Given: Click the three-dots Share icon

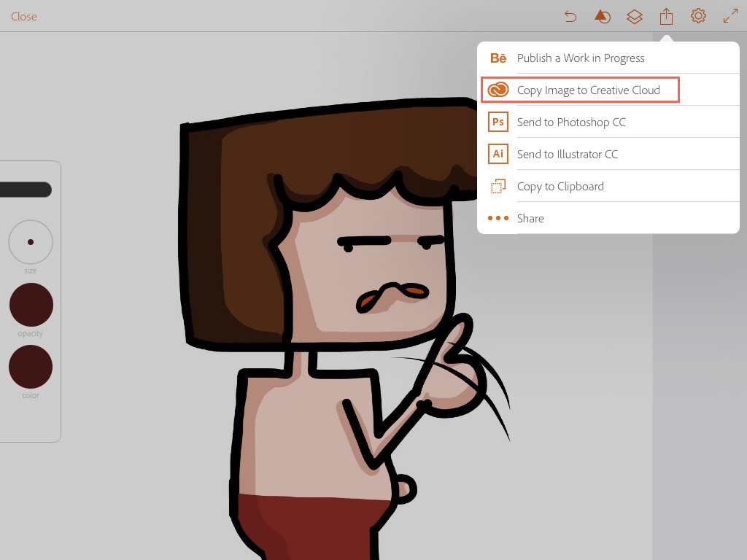Looking at the screenshot, I should [x=498, y=218].
